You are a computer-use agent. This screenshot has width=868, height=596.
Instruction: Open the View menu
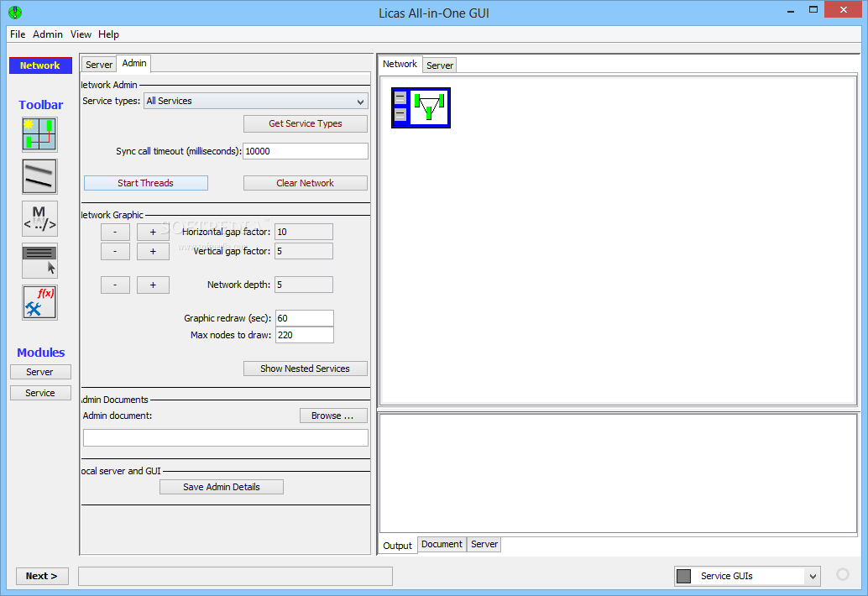tap(81, 34)
